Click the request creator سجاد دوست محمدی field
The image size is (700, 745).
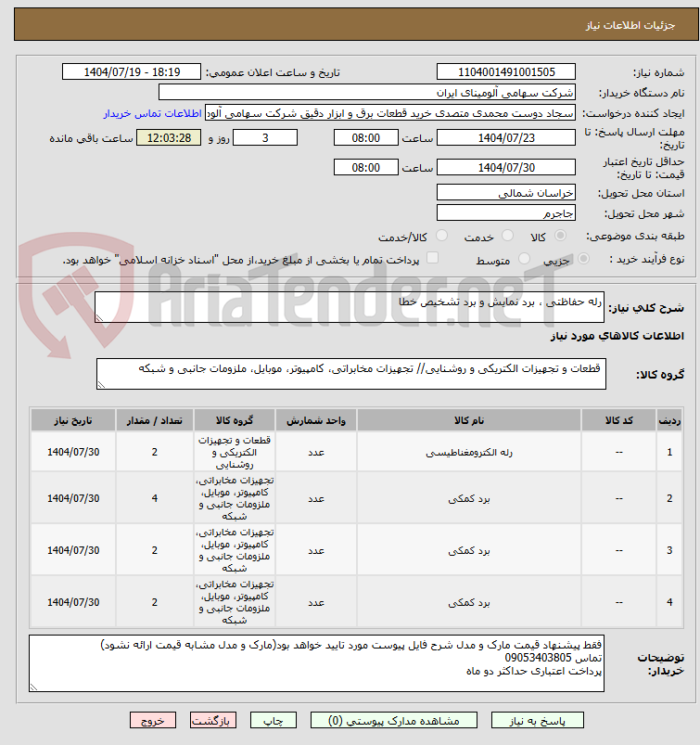tap(390, 113)
